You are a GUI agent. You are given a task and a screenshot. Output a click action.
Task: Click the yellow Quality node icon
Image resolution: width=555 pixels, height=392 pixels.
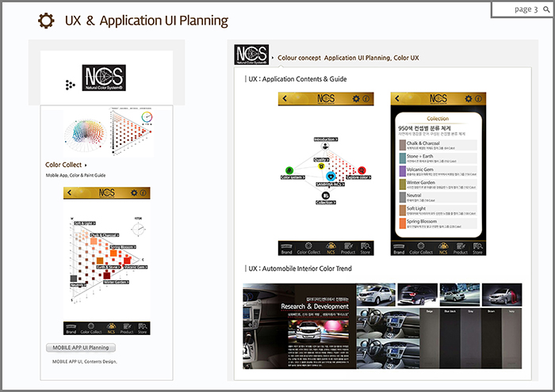click(x=321, y=166)
